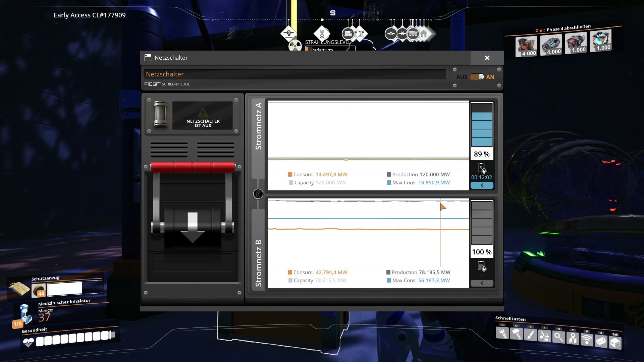Click the drone port compass marker
Screen dimensions: 644x362
pos(288,33)
